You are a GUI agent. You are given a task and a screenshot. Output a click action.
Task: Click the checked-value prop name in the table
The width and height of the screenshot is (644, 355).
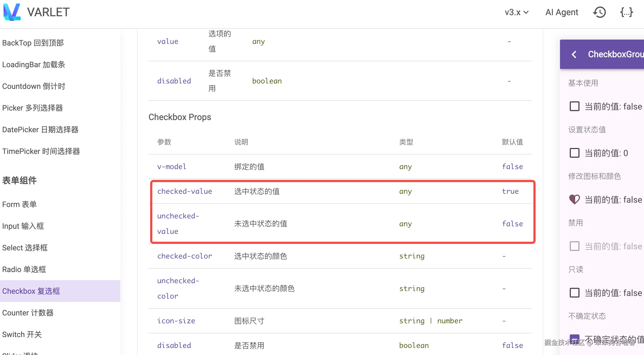coord(185,191)
